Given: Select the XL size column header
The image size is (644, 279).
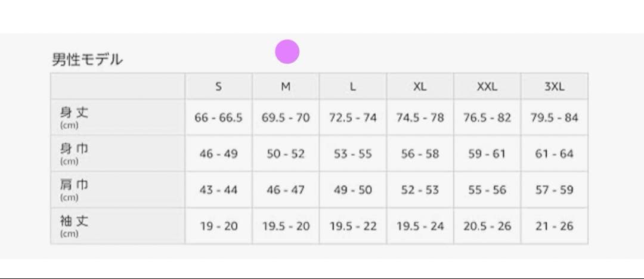Looking at the screenshot, I should 420,86.
